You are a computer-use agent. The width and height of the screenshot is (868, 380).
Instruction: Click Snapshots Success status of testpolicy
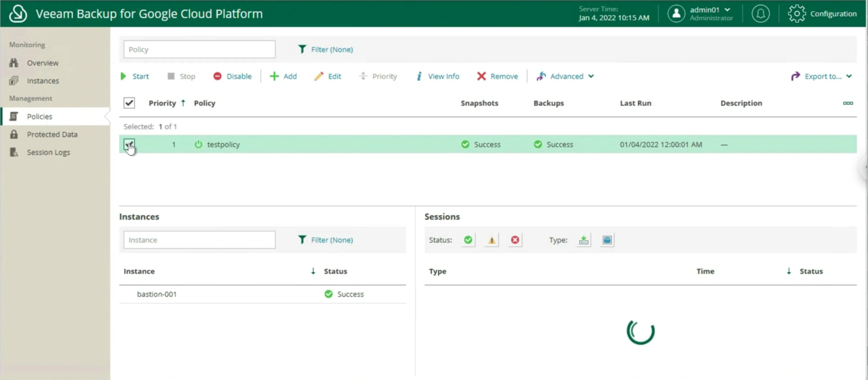[481, 144]
